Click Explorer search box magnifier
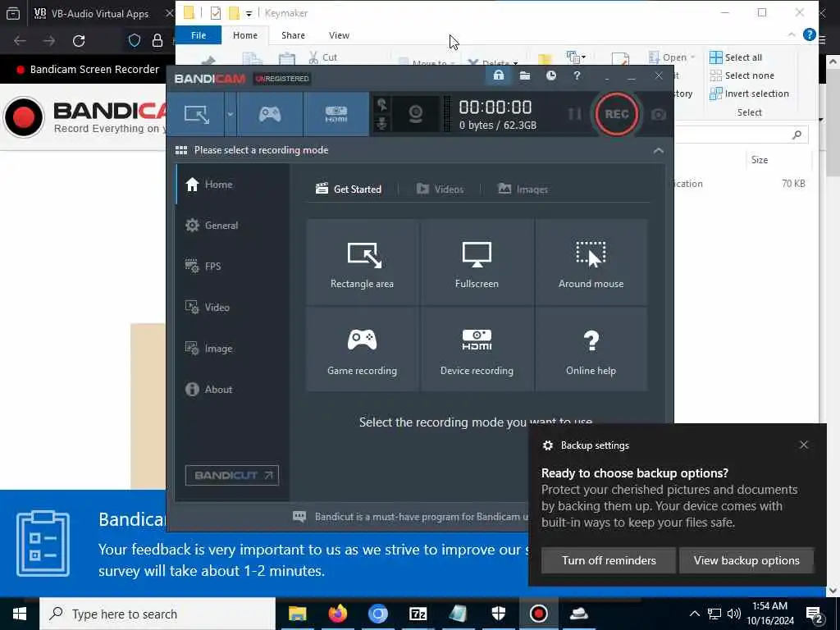The height and width of the screenshot is (630, 840). coord(797,135)
